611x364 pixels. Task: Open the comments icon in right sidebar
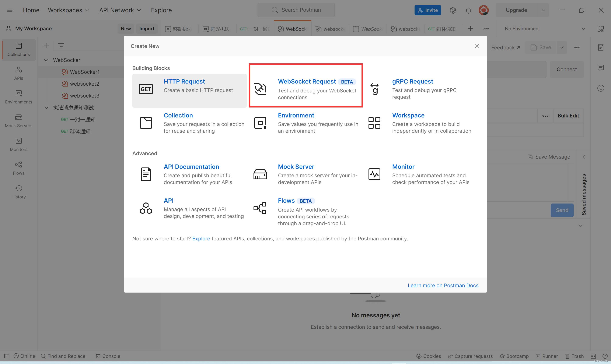(x=601, y=68)
